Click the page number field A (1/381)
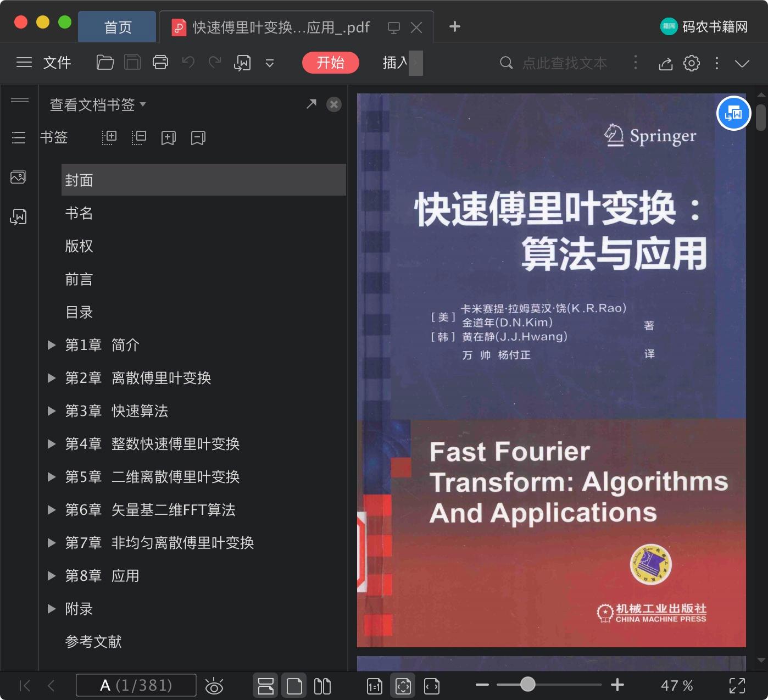Screen dimensions: 768x700 click(136, 685)
